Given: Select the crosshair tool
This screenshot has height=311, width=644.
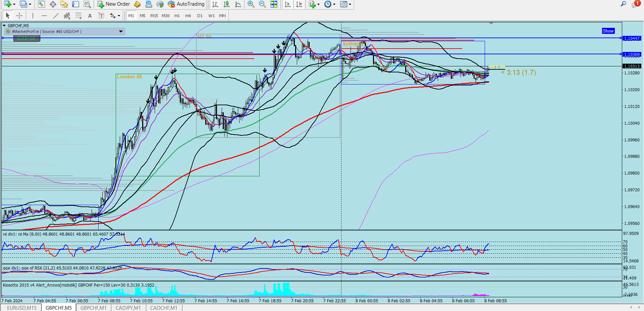Looking at the screenshot, I should (19, 15).
